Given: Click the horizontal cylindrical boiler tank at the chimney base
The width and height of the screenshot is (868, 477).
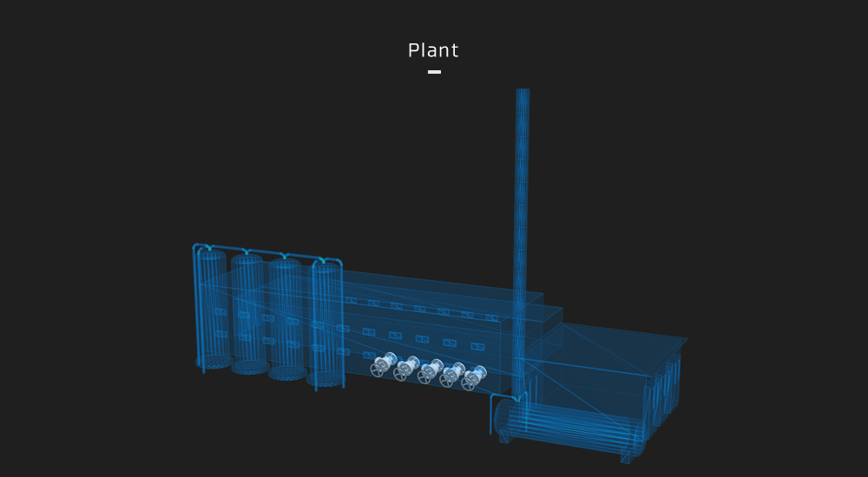Looking at the screenshot, I should 570,427.
